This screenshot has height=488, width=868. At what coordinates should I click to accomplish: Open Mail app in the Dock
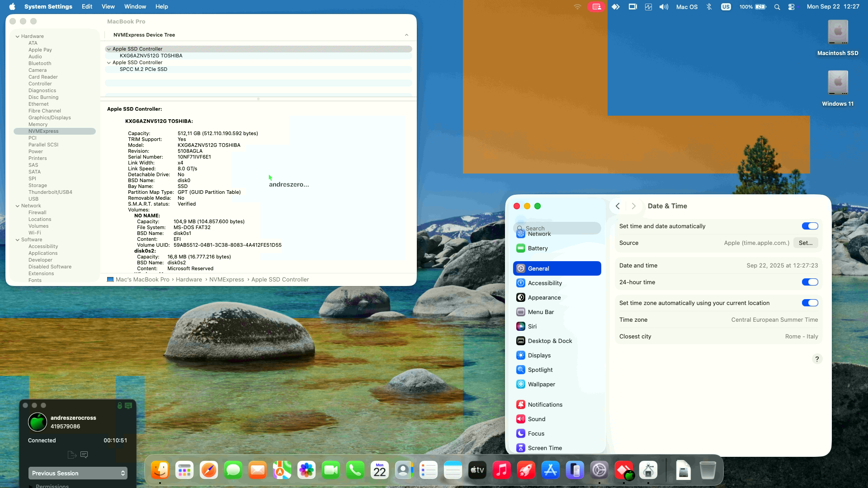pos(258,470)
